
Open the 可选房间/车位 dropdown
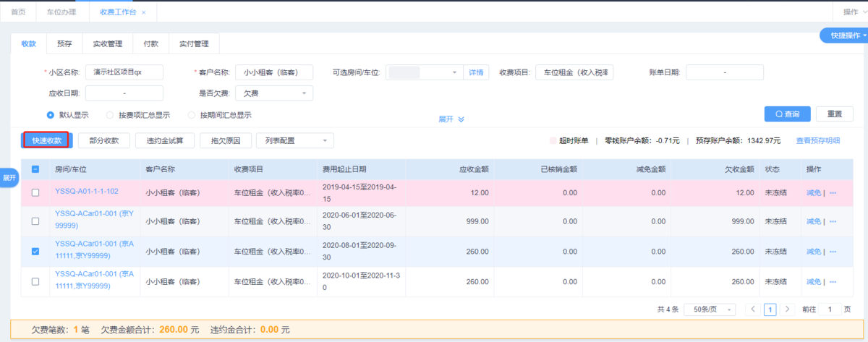[424, 72]
